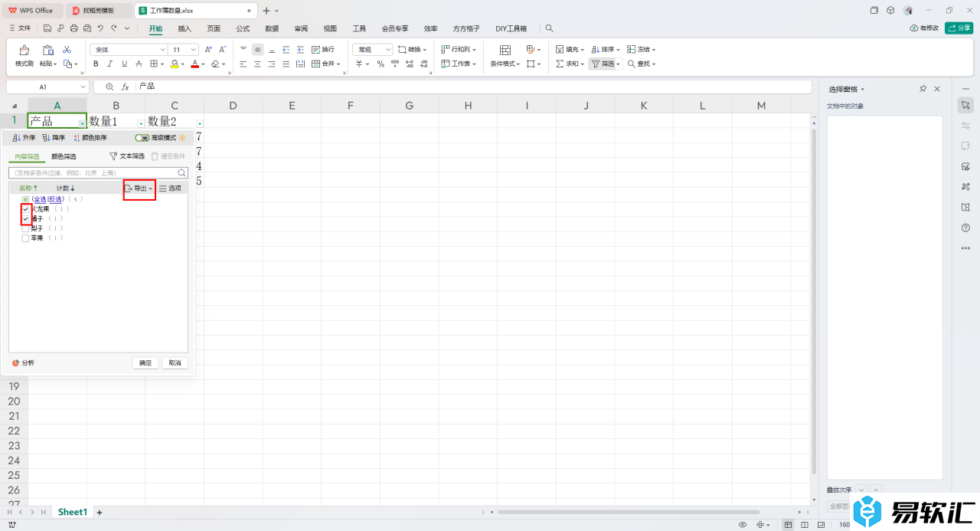Image resolution: width=980 pixels, height=531 pixels.
Task: Click the Wrap Text (换行) button
Action: click(322, 49)
